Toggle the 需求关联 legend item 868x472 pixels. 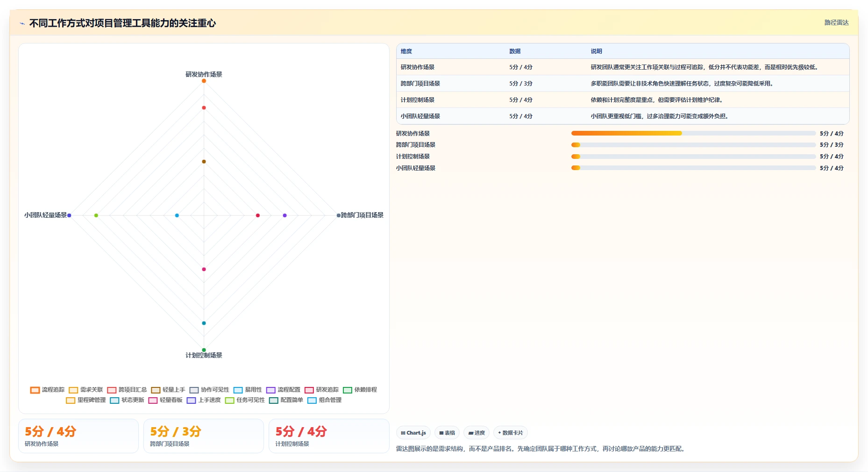pyautogui.click(x=85, y=390)
